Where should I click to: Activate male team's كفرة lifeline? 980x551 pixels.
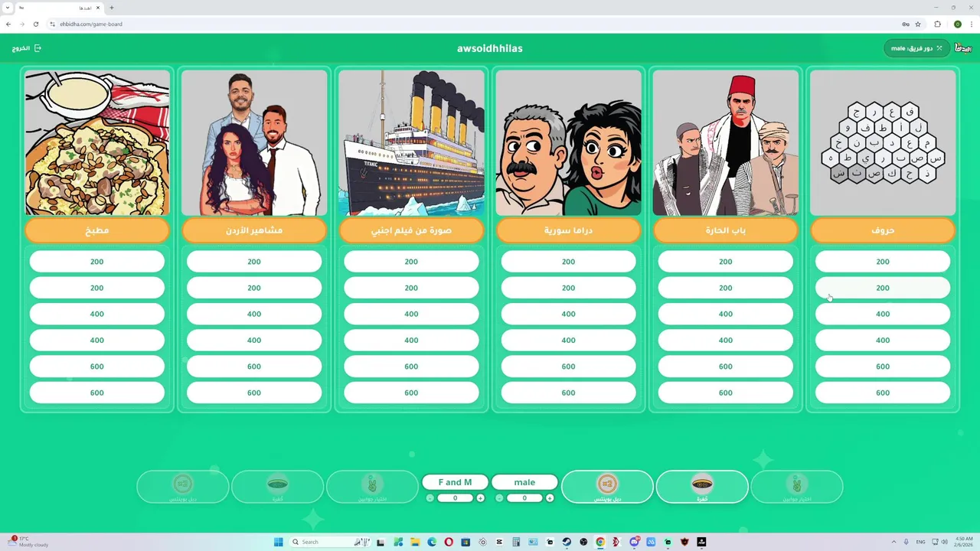pyautogui.click(x=702, y=487)
